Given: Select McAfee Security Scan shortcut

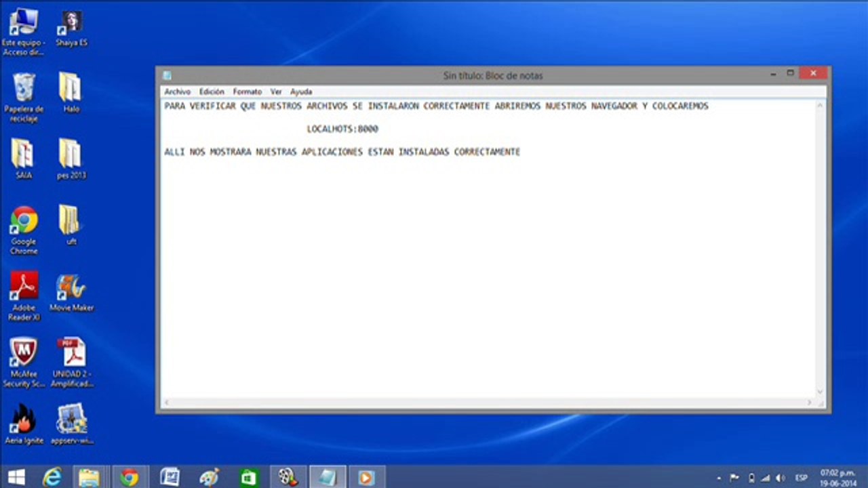Looking at the screenshot, I should pos(24,363).
